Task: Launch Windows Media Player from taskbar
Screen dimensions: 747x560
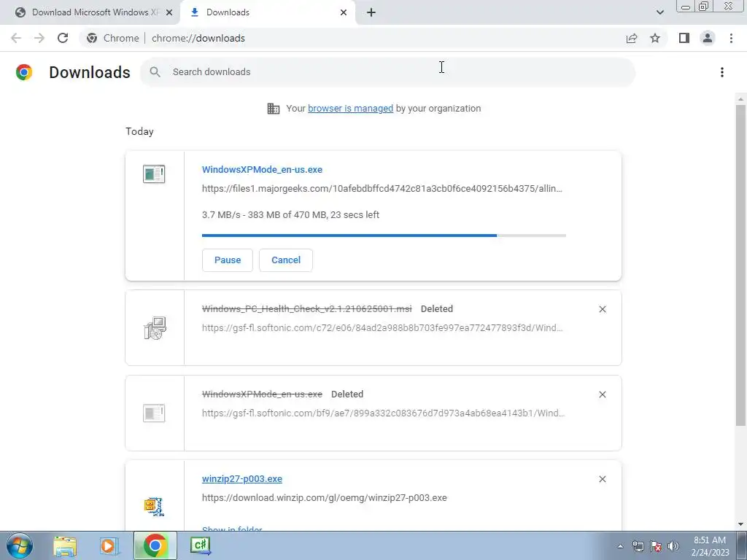Action: pos(109,545)
